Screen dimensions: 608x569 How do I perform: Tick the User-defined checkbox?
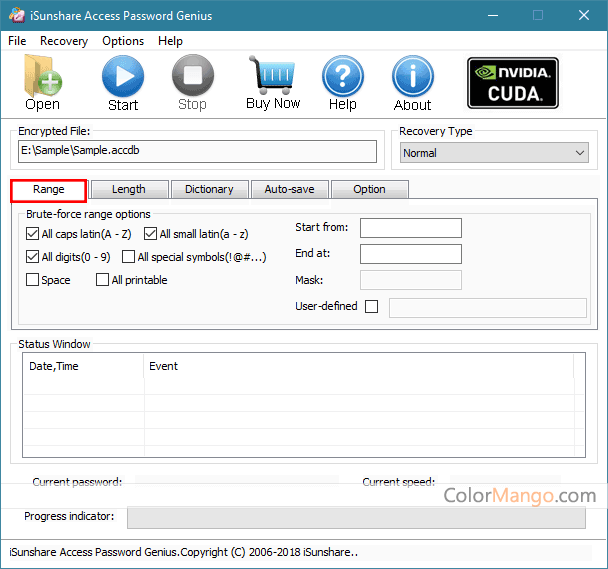[371, 306]
